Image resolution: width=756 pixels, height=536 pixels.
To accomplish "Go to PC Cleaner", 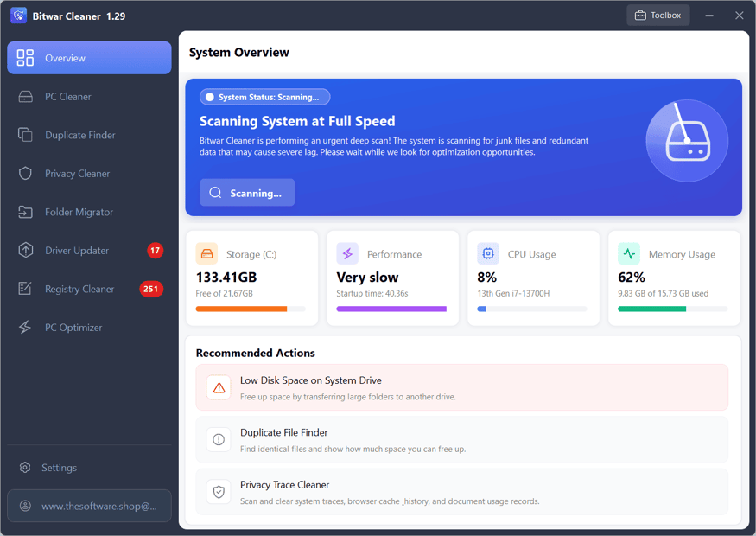I will [89, 97].
